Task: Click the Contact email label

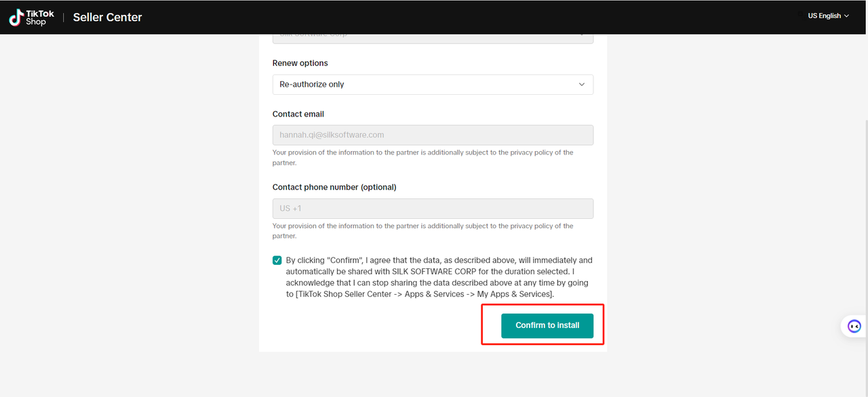Action: point(298,114)
